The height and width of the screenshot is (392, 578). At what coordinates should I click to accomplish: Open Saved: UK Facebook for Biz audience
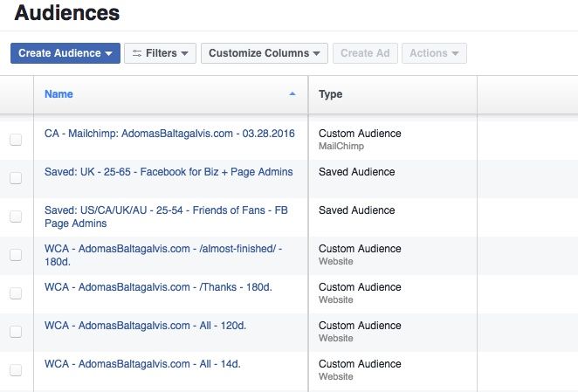pos(169,172)
